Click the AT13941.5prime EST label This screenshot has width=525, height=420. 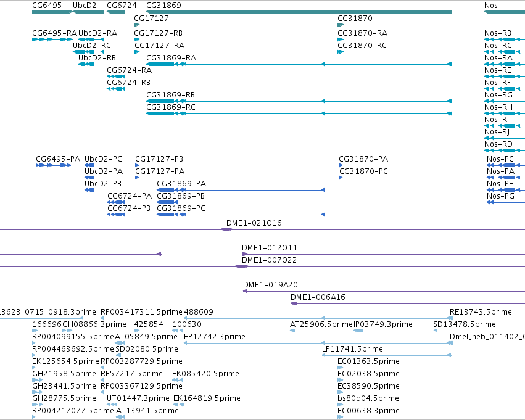pos(147,411)
